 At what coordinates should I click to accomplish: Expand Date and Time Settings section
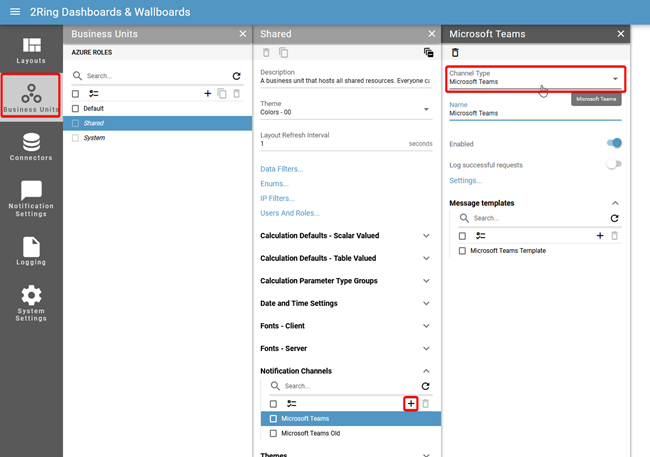pos(345,303)
